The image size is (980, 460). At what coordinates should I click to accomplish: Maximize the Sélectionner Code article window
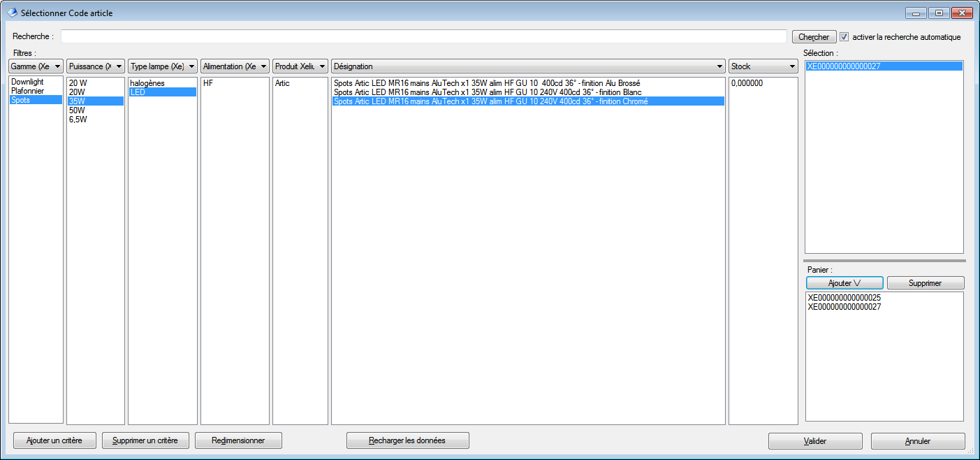point(937,13)
